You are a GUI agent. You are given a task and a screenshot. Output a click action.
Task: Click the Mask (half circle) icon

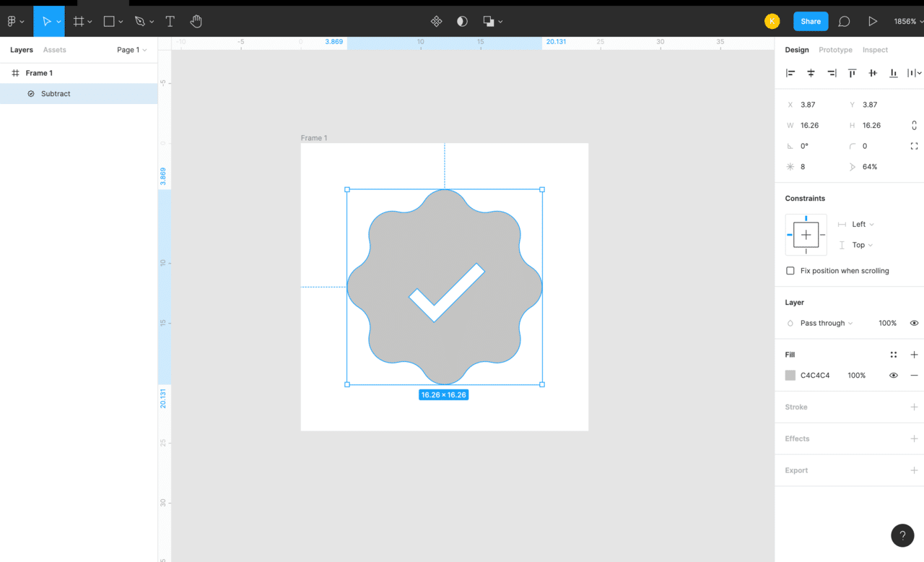click(x=462, y=22)
